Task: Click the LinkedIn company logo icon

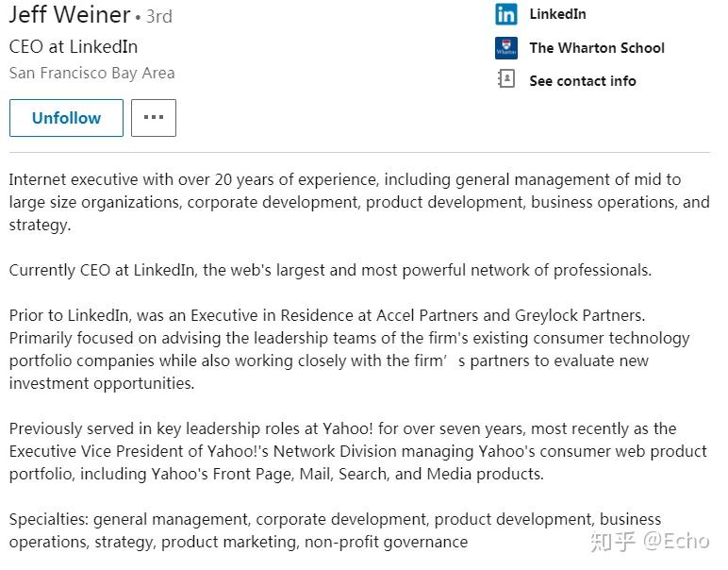Action: point(506,14)
